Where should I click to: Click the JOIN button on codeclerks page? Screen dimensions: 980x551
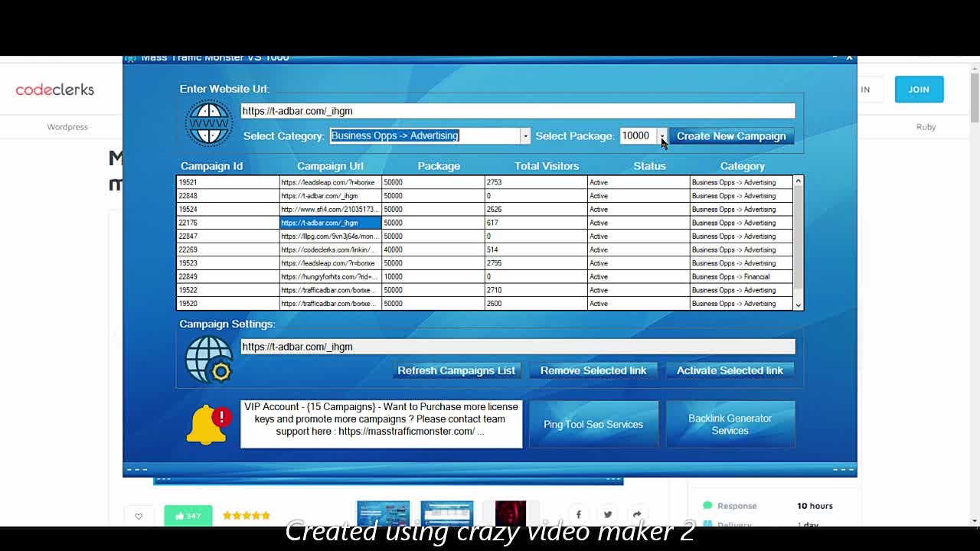(919, 90)
